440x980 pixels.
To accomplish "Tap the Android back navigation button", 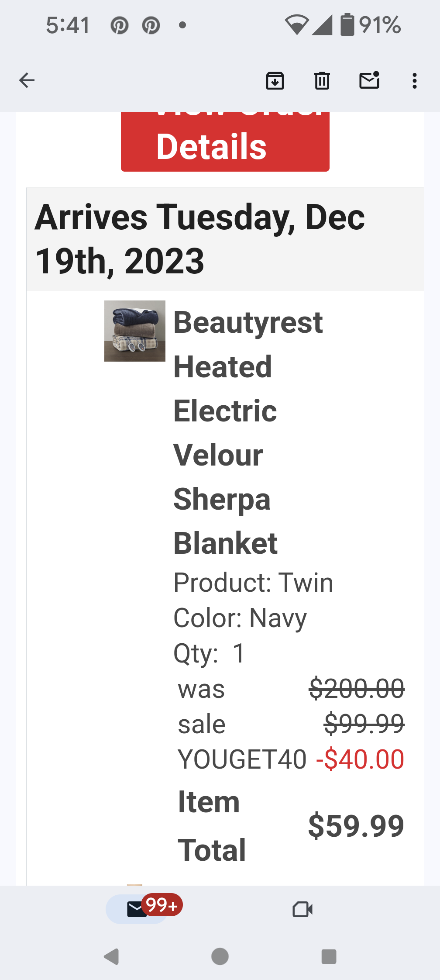I will coord(112,956).
